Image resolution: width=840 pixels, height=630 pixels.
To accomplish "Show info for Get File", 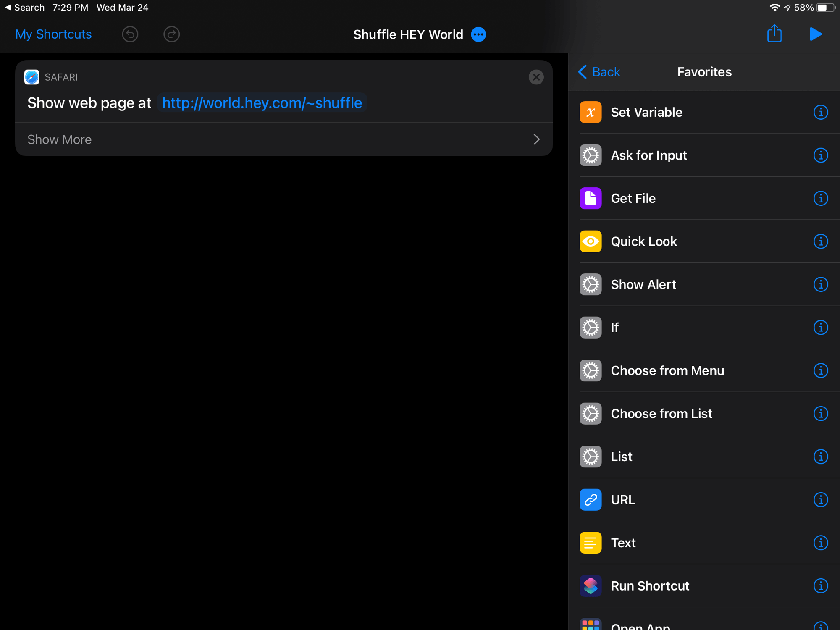I will tap(820, 198).
